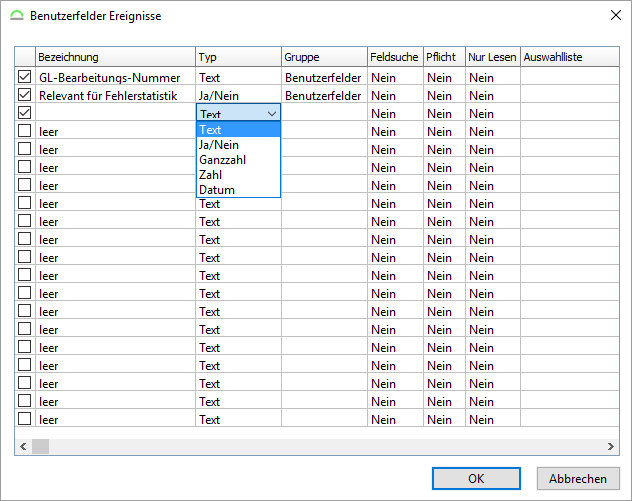This screenshot has height=501, width=632.
Task: Click Benutzerfelder group cell of Relevant für Fehlerstatistik
Action: pyautogui.click(x=324, y=94)
